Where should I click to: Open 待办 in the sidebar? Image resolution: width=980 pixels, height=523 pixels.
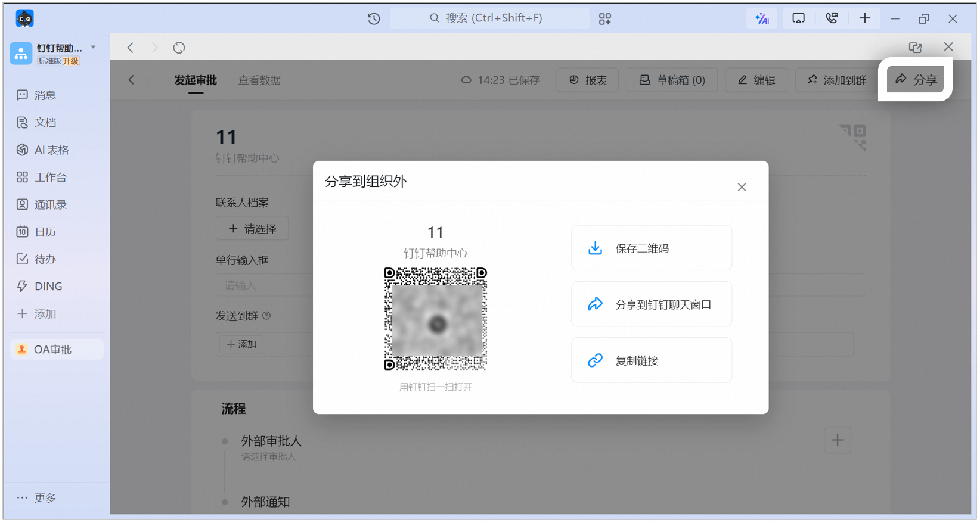[36, 260]
